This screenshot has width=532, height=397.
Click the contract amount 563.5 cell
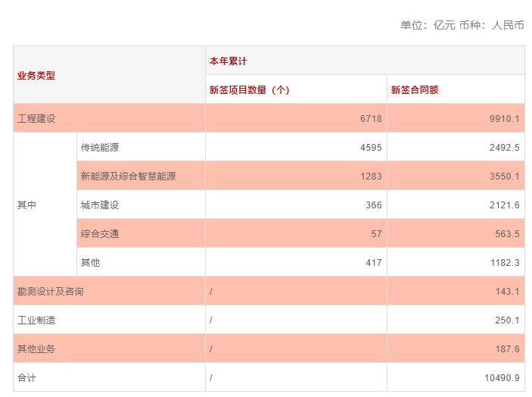(x=506, y=233)
